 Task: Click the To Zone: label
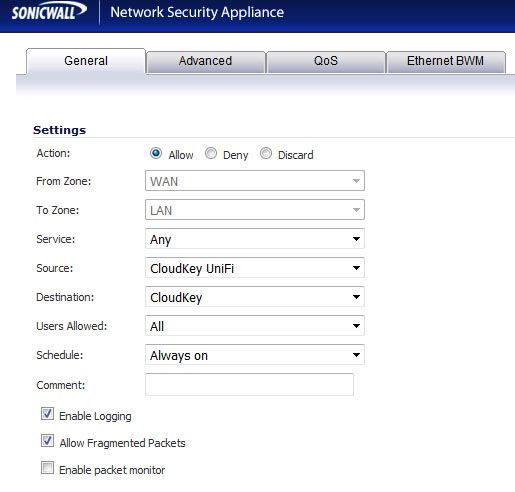(58, 210)
